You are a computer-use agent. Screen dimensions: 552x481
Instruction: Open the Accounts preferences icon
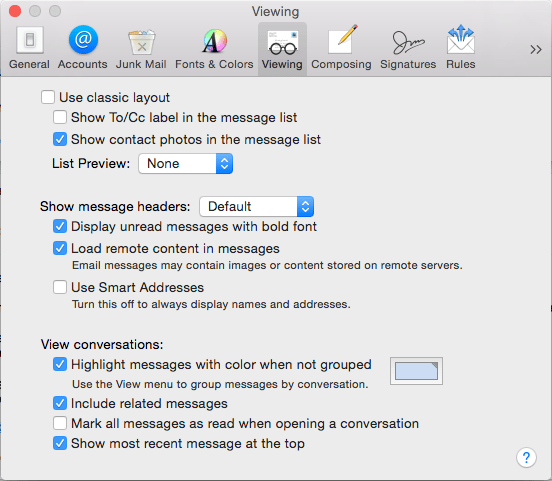click(83, 40)
